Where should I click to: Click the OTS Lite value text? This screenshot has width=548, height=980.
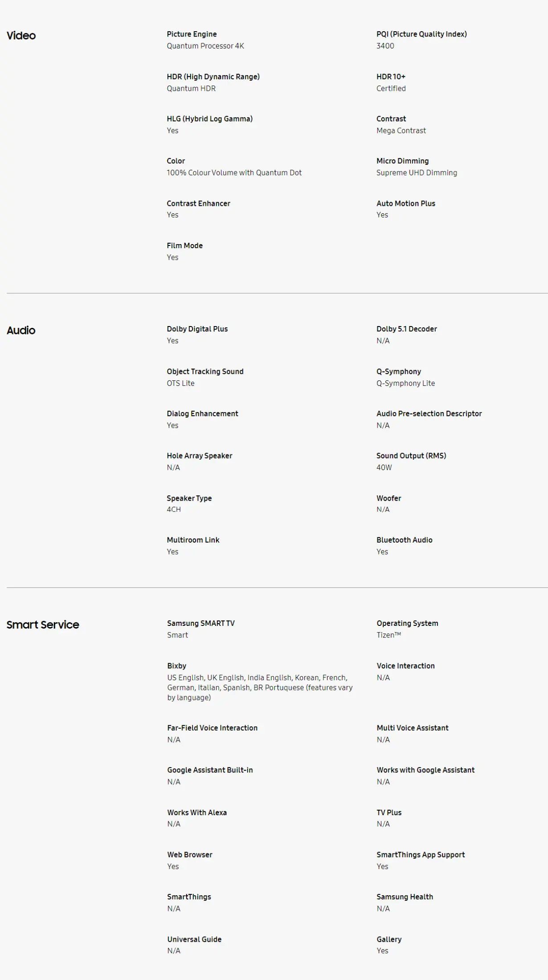click(x=180, y=384)
